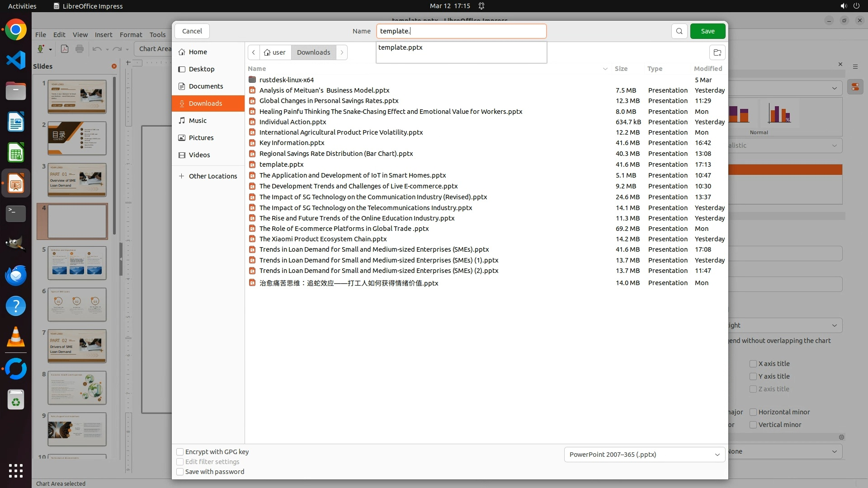Expand the file list view options chevron
This screenshot has height=488, width=868.
(x=605, y=69)
